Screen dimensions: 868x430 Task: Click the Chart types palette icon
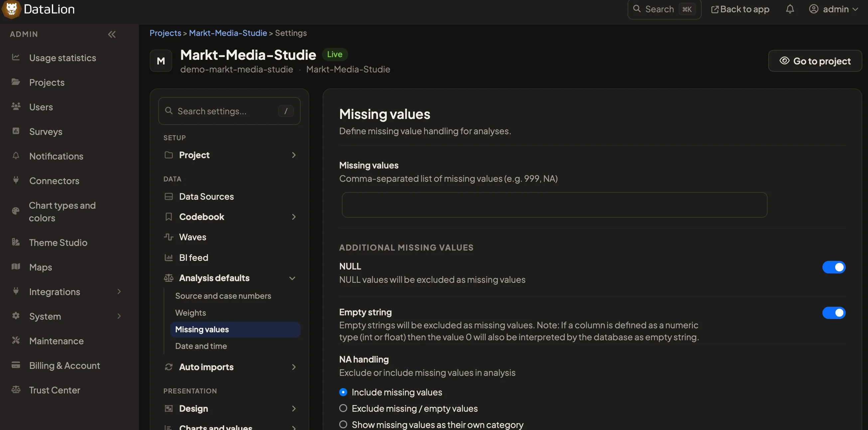coord(16,211)
